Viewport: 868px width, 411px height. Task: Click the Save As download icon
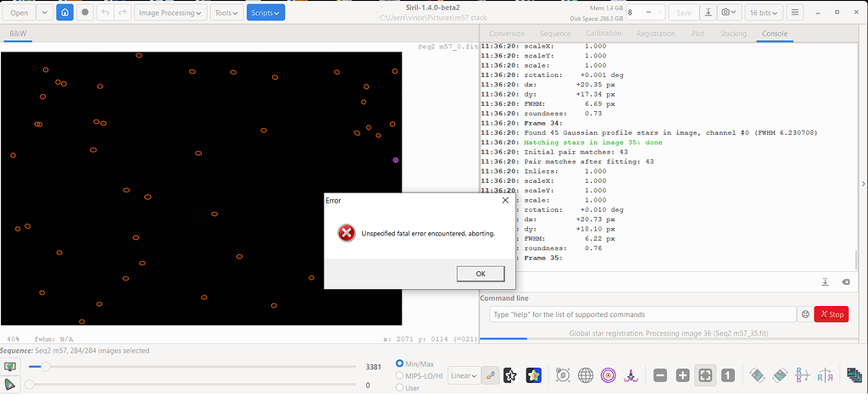pos(709,12)
